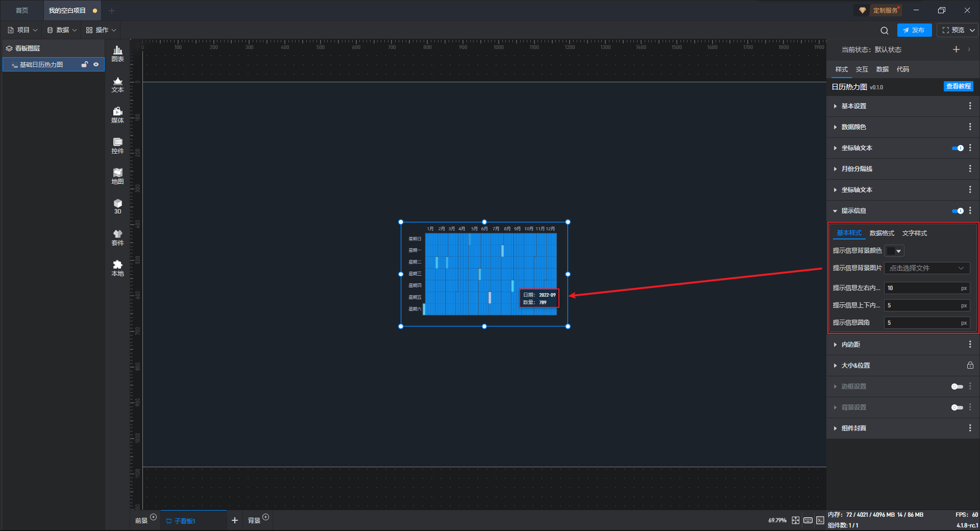Open the 数据 menu in the top toolbar
Screen dimensions: 980x531
[x=62, y=30]
